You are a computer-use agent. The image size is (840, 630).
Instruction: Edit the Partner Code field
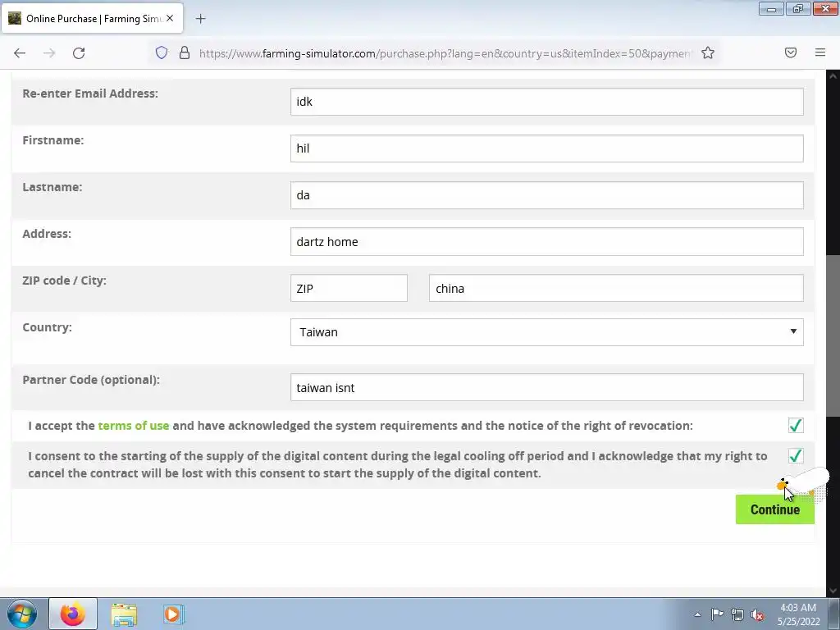point(547,387)
